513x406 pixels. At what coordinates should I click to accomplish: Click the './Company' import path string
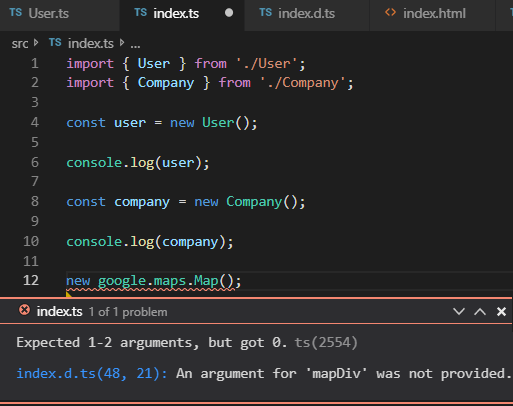[302, 83]
